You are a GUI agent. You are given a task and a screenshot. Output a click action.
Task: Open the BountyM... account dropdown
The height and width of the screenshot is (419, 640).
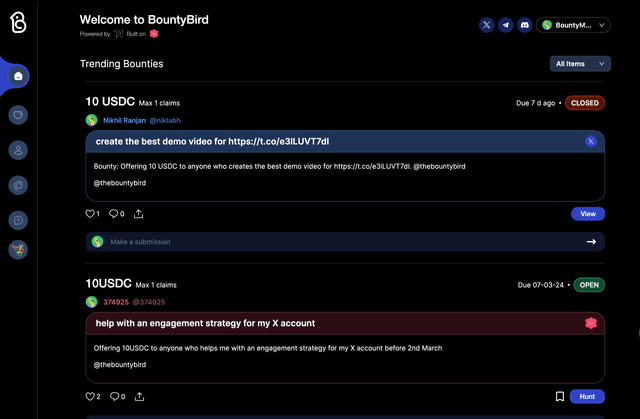(x=573, y=25)
